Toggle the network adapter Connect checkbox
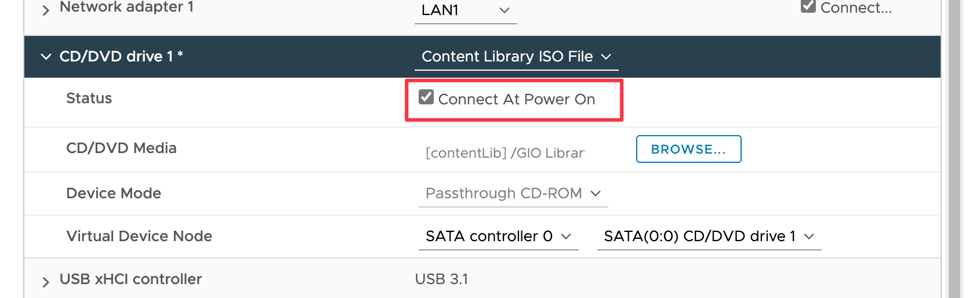Viewport: 980px width, 298px height. 808,6
